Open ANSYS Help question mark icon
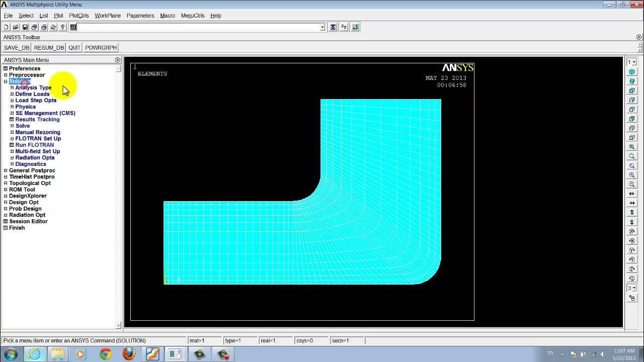The width and height of the screenshot is (644, 362). (x=62, y=27)
